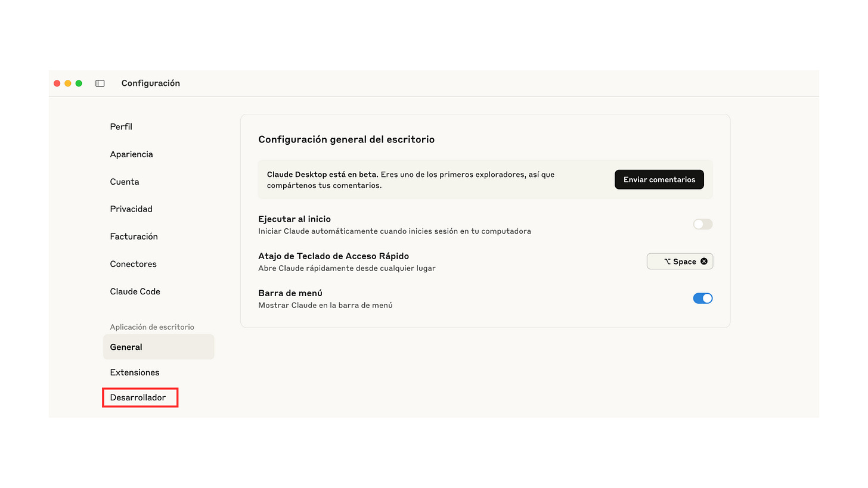
Task: Click the Space shortcut field
Action: 680,262
